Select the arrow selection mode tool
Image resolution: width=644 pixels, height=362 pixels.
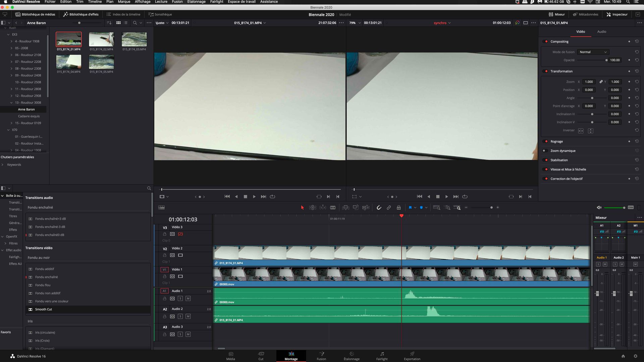[x=302, y=208]
